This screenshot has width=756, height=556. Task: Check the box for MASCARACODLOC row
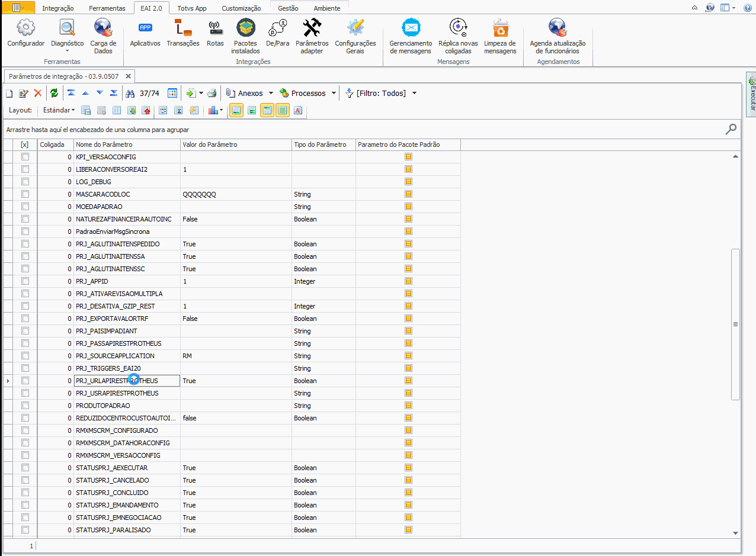click(x=25, y=194)
